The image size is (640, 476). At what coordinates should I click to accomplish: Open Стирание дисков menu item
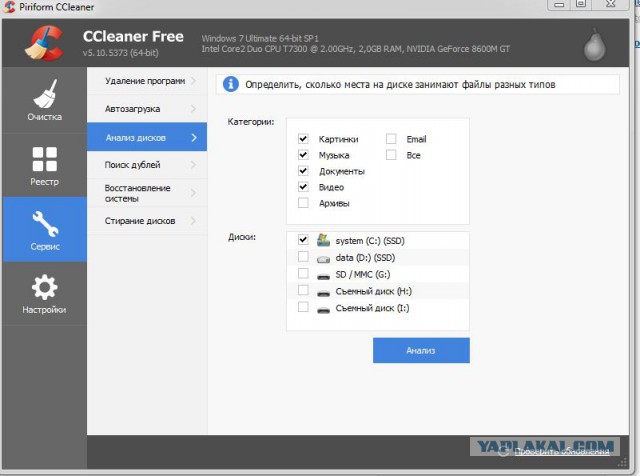coord(147,221)
